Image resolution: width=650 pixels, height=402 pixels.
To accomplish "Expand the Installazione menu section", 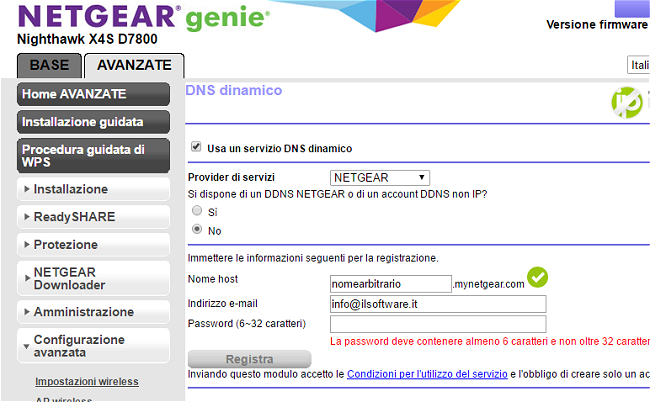I will click(x=93, y=189).
